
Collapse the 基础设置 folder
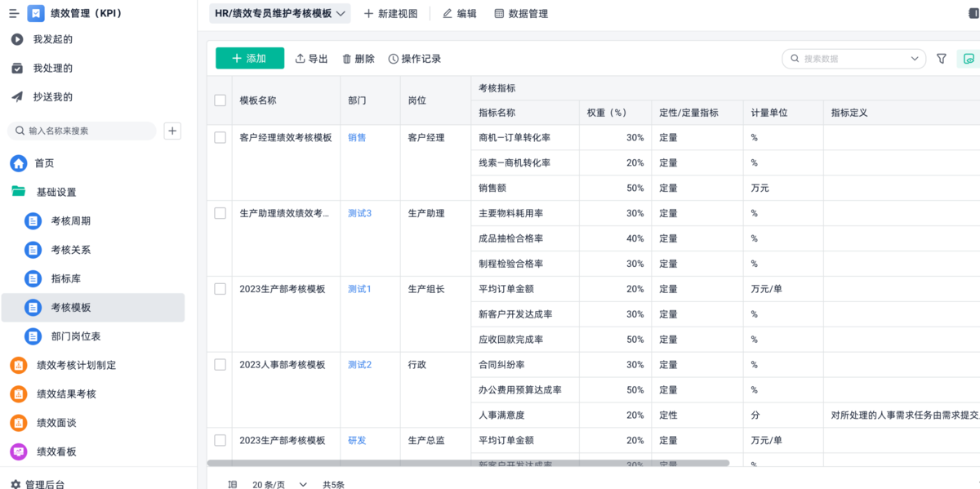pos(56,192)
